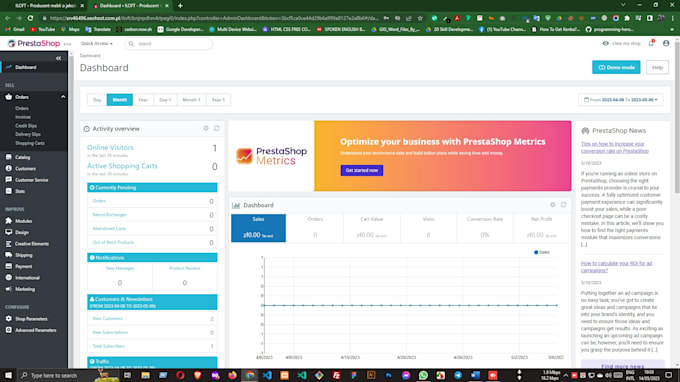680x382 pixels.
Task: Refresh the Dashboard chart panel
Action: [x=563, y=205]
